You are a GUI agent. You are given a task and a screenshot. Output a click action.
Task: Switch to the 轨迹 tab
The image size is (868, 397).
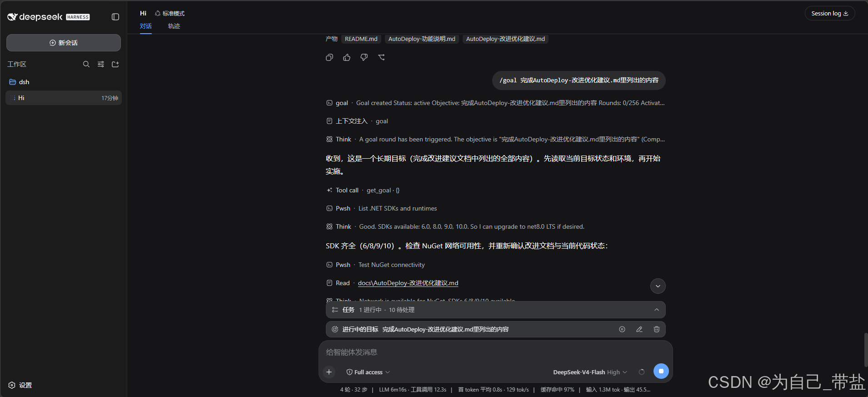click(174, 26)
